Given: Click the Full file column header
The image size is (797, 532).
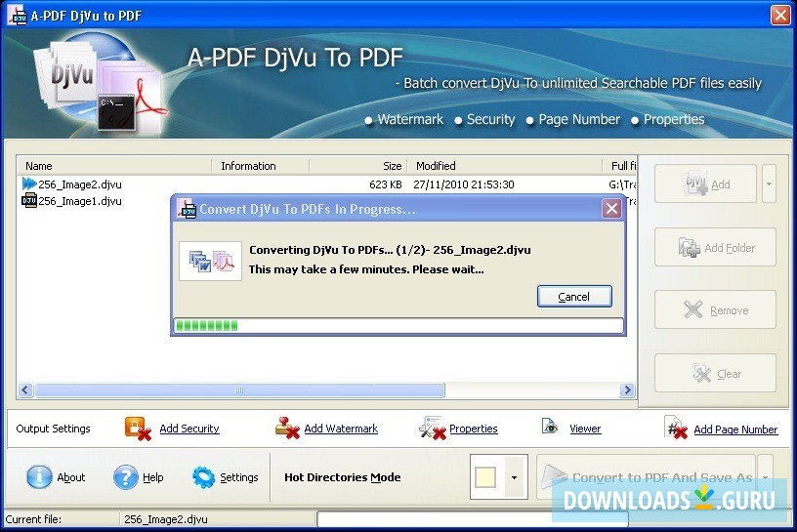Looking at the screenshot, I should coord(619,166).
